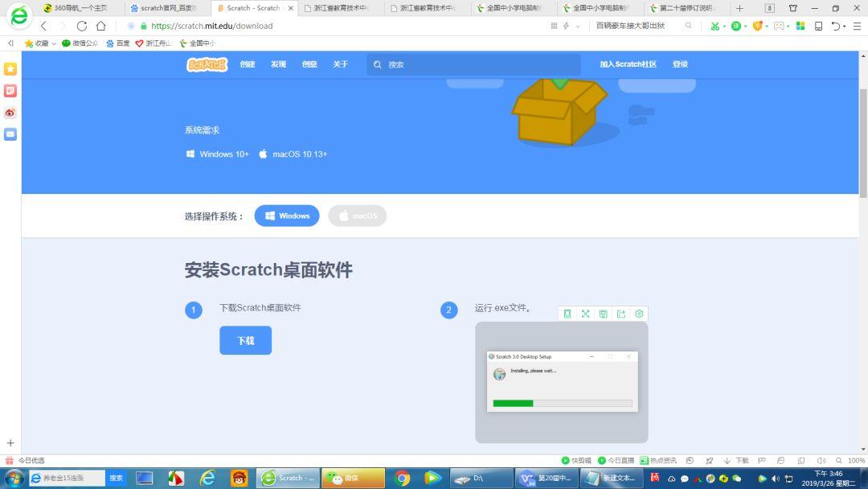
Task: Go back with browser back arrow
Action: coord(43,26)
